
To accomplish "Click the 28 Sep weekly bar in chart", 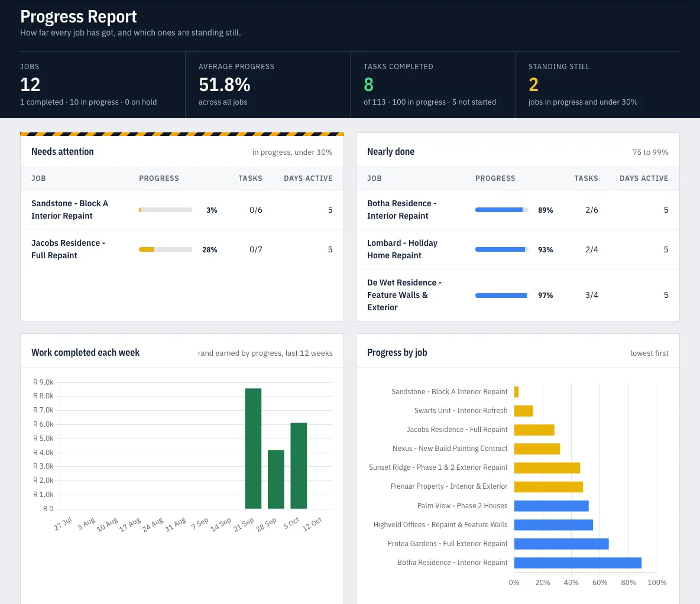I will (276, 479).
